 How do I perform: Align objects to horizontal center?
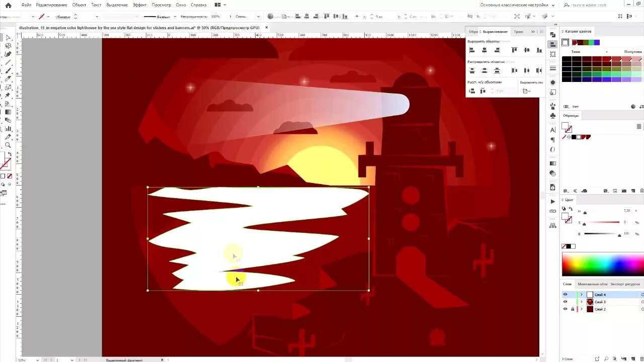[x=485, y=50]
